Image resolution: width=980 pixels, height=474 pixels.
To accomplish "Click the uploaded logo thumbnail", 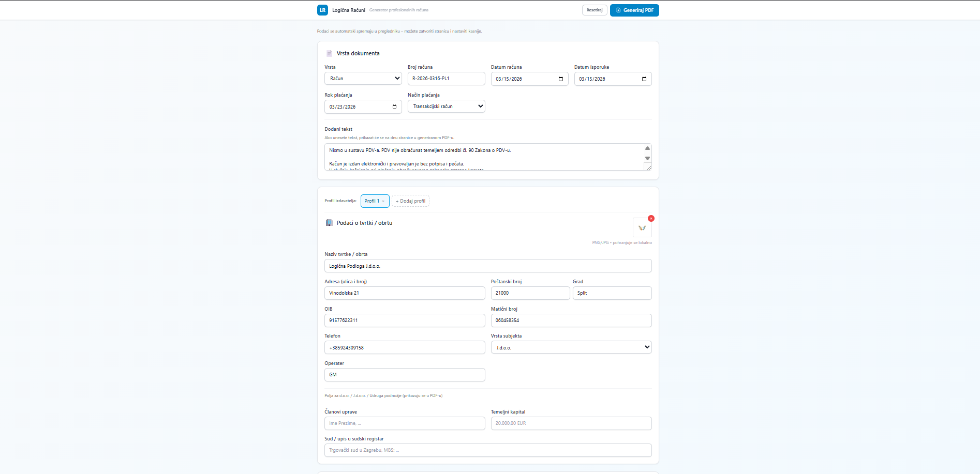I will click(642, 228).
